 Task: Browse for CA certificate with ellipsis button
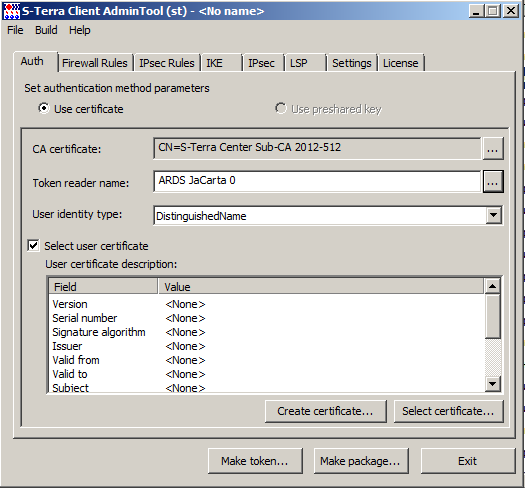pos(493,148)
